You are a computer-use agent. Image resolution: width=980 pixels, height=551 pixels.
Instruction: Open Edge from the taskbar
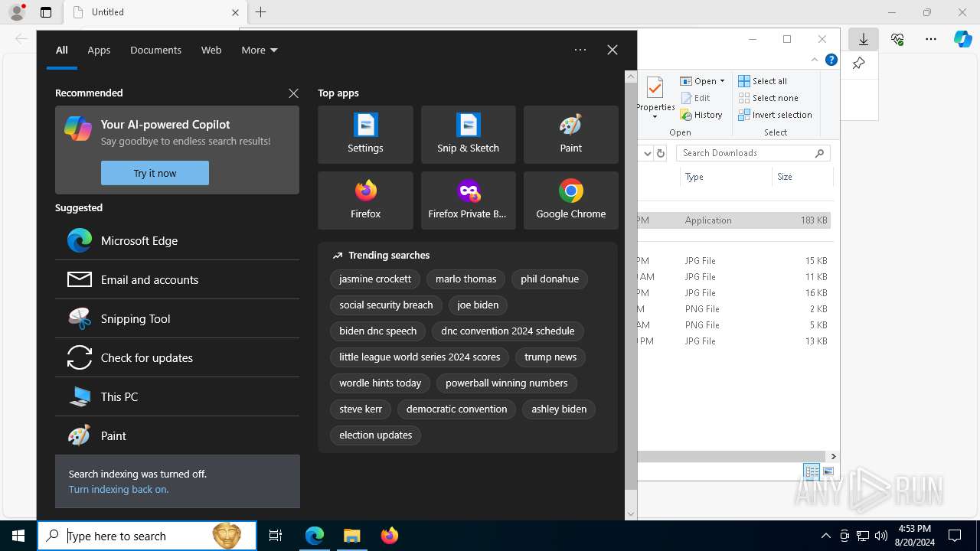[x=315, y=536]
